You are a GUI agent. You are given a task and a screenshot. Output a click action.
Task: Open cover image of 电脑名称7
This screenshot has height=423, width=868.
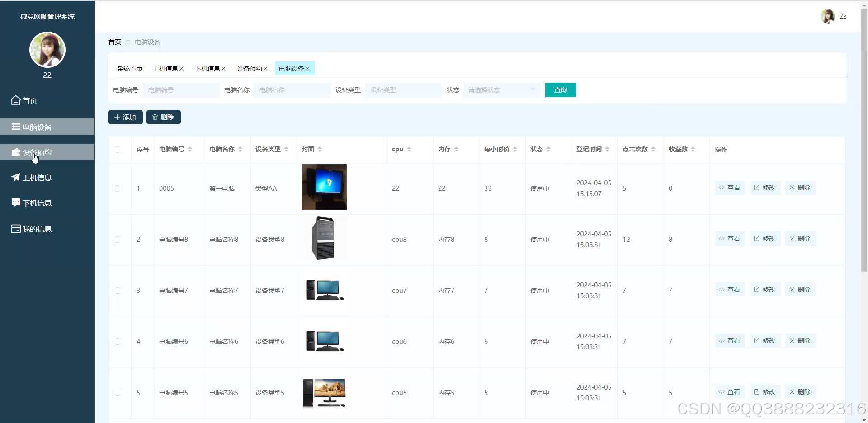324,290
